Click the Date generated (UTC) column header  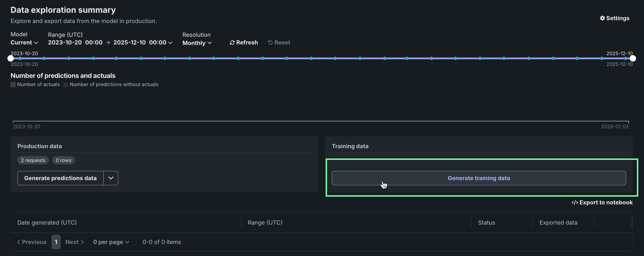coord(47,223)
